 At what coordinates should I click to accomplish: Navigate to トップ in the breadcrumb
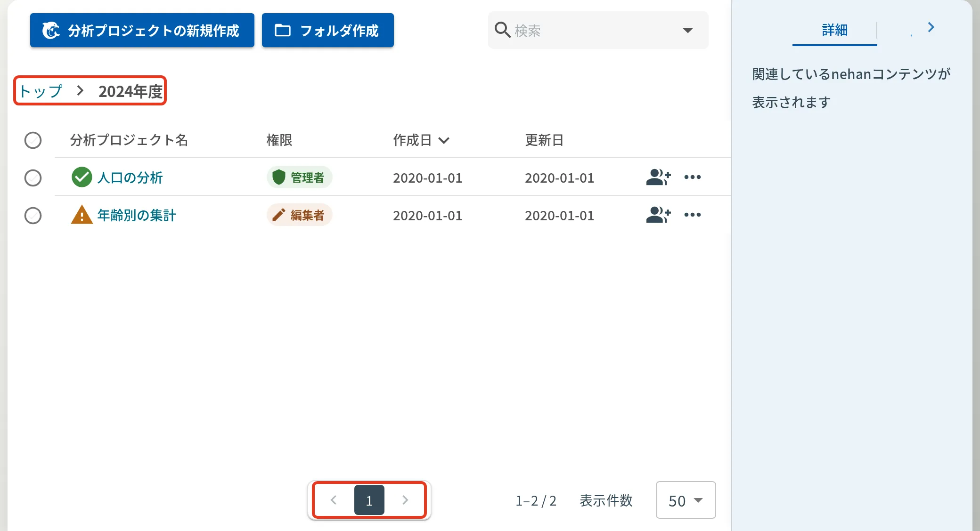[x=41, y=91]
